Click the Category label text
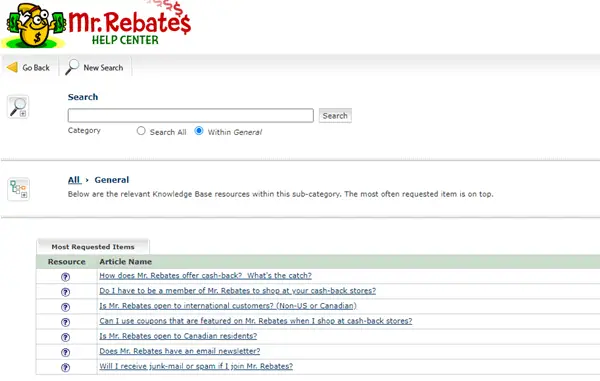 [84, 130]
